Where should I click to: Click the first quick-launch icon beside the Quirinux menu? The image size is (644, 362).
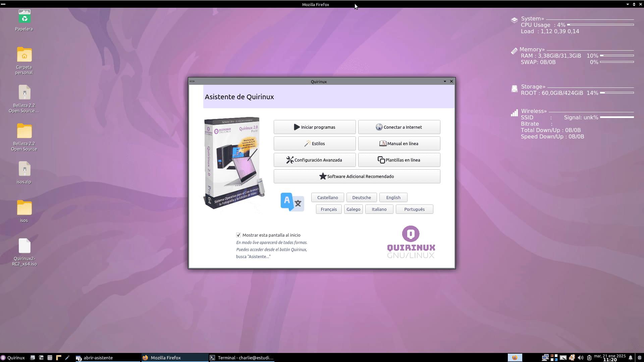pyautogui.click(x=33, y=358)
